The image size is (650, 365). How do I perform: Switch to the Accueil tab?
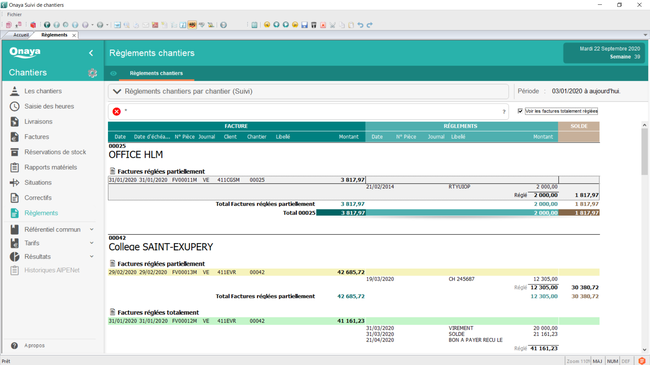[x=21, y=35]
